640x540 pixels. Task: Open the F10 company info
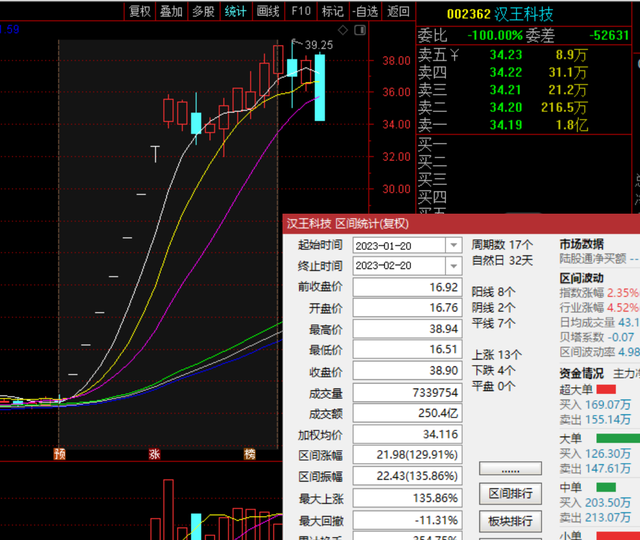coord(300,11)
